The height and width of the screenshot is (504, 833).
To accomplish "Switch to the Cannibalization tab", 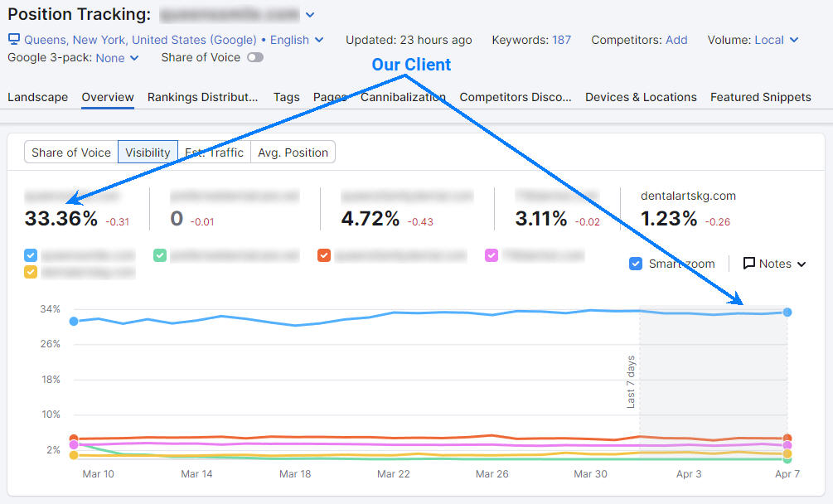I will [404, 97].
